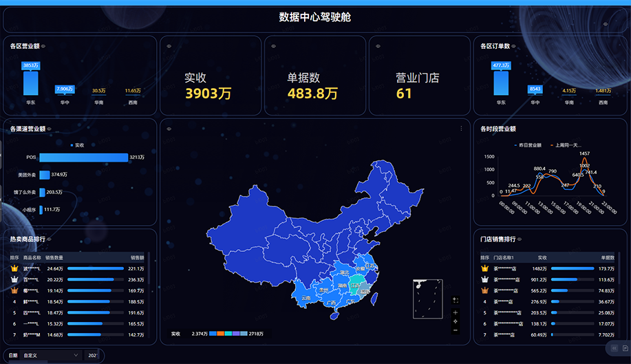Open the map panel's three-dot menu
The width and height of the screenshot is (631, 364).
click(x=461, y=129)
